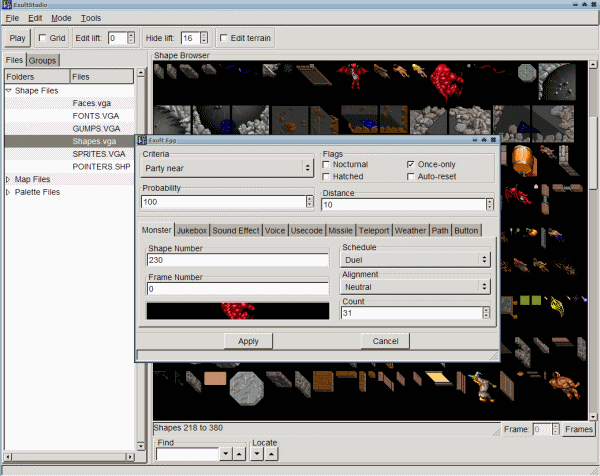Open the Schedule dropdown set to Duel
600x476 pixels.
415,259
